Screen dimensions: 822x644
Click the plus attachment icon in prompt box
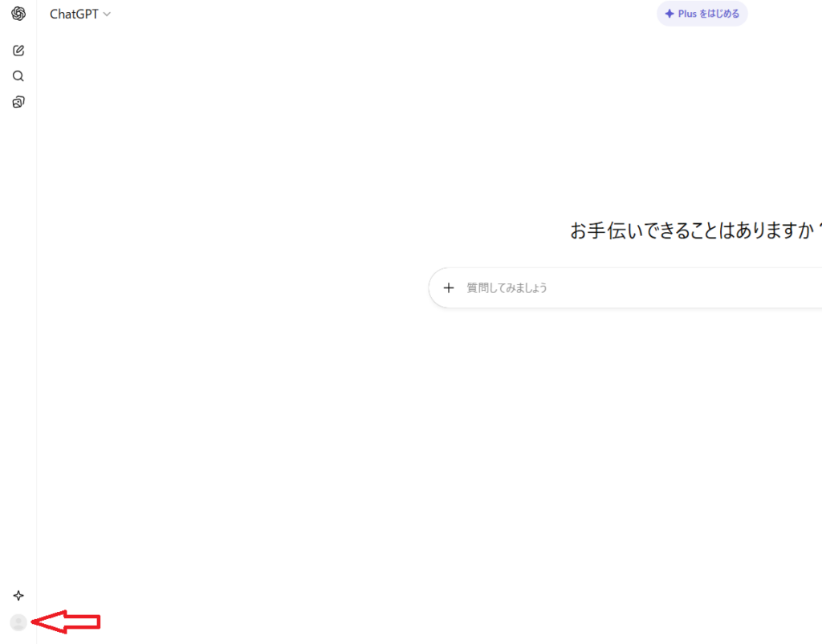click(449, 287)
